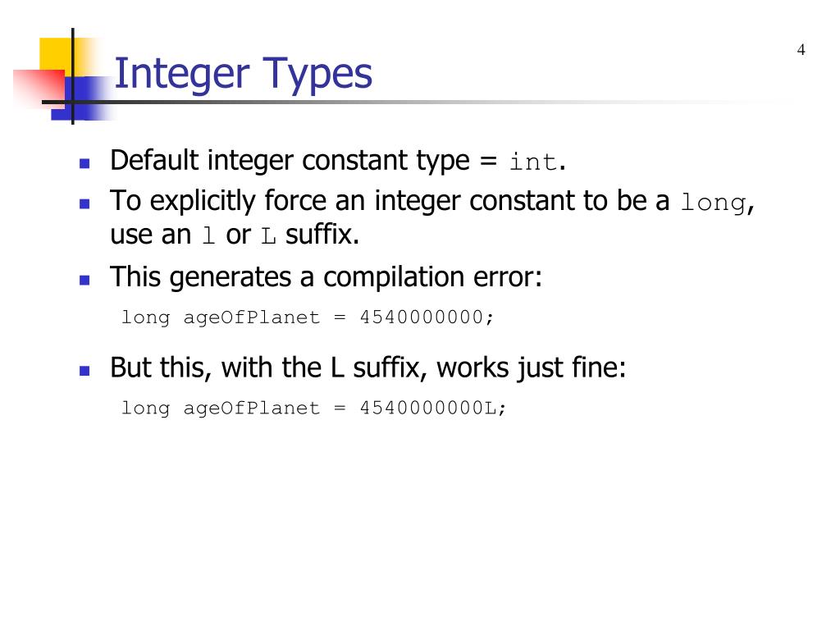Click the bullet before 'This generates'

click(84, 280)
